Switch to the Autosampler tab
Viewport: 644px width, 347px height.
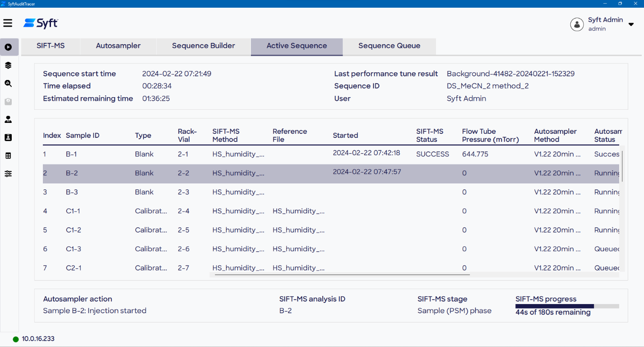point(118,46)
